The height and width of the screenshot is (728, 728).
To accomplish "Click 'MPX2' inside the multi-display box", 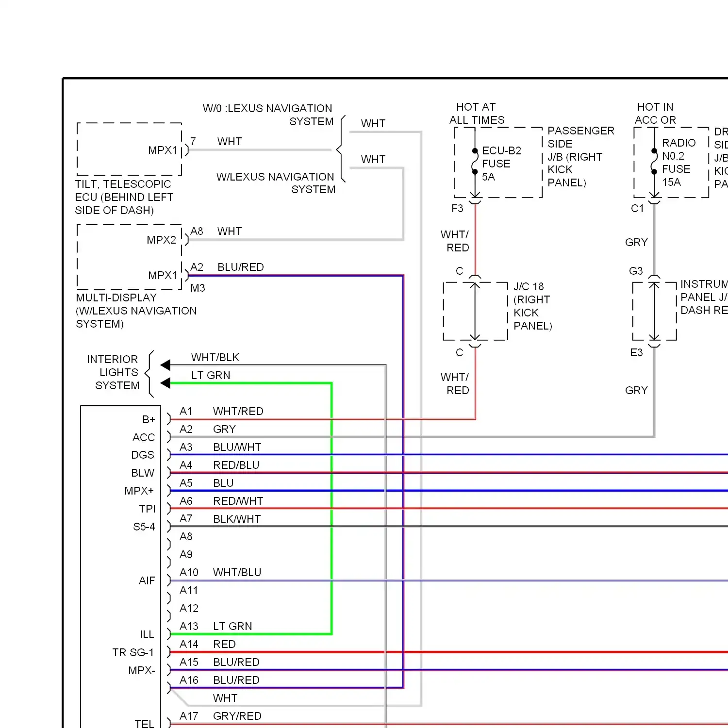I will pos(162,240).
